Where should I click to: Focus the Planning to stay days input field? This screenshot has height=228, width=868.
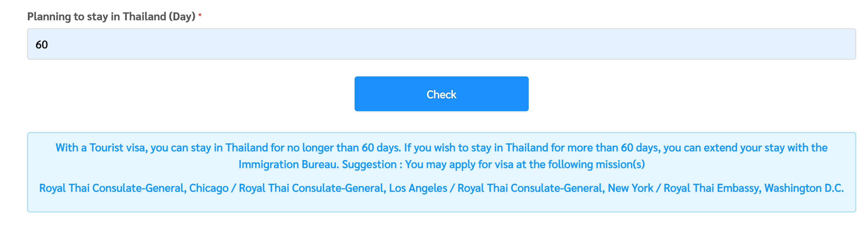coord(441,44)
